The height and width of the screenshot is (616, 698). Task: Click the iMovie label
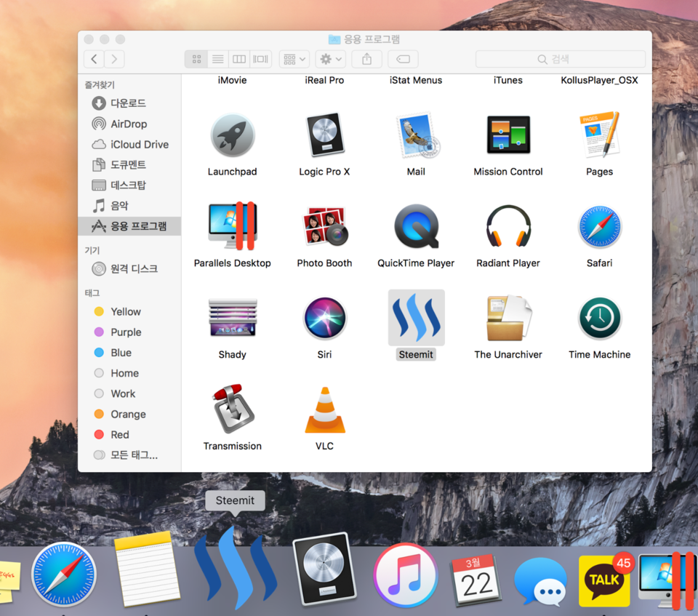[x=233, y=80]
